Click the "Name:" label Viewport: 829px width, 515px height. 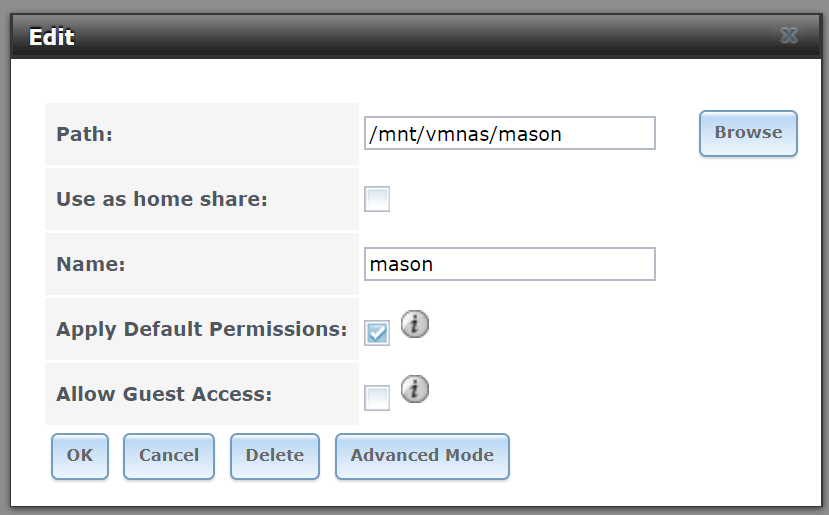(x=91, y=264)
